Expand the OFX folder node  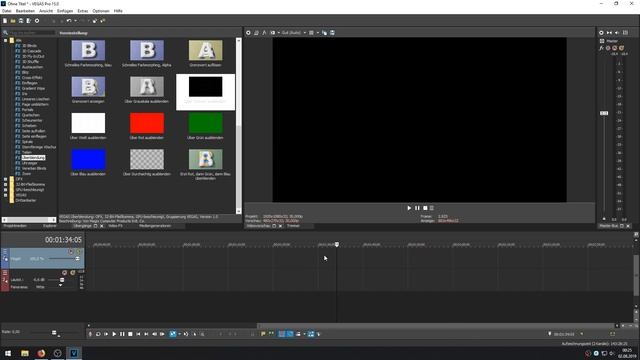(x=6, y=179)
